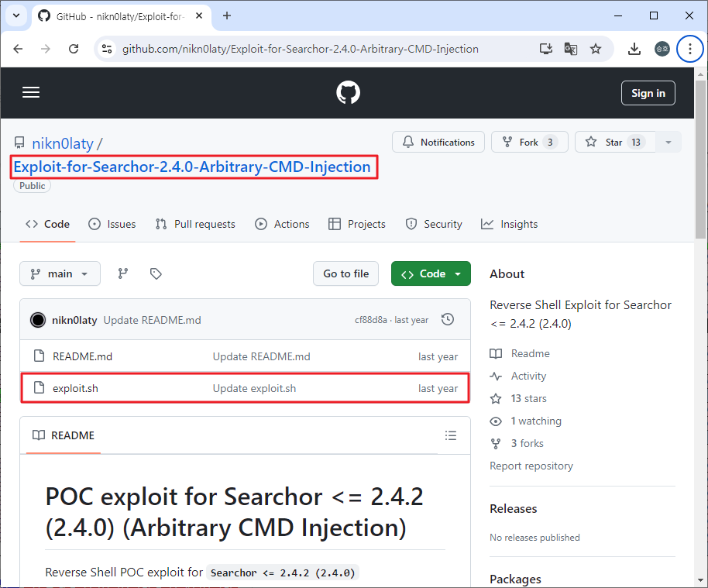708x588 pixels.
Task: Open the Projects tab
Action: [357, 224]
